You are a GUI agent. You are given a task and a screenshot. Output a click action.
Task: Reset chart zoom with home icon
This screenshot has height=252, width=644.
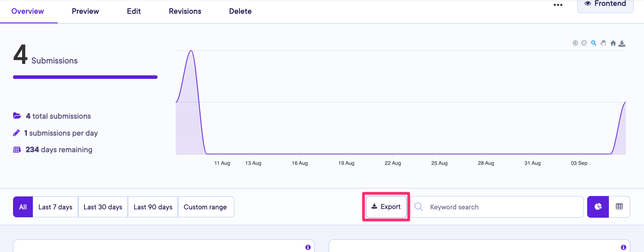click(613, 43)
